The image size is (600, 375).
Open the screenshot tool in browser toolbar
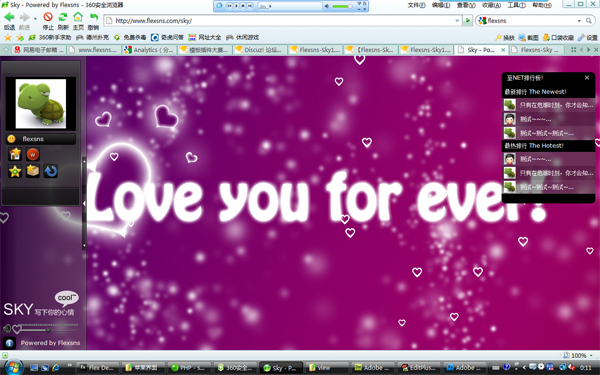(528, 38)
